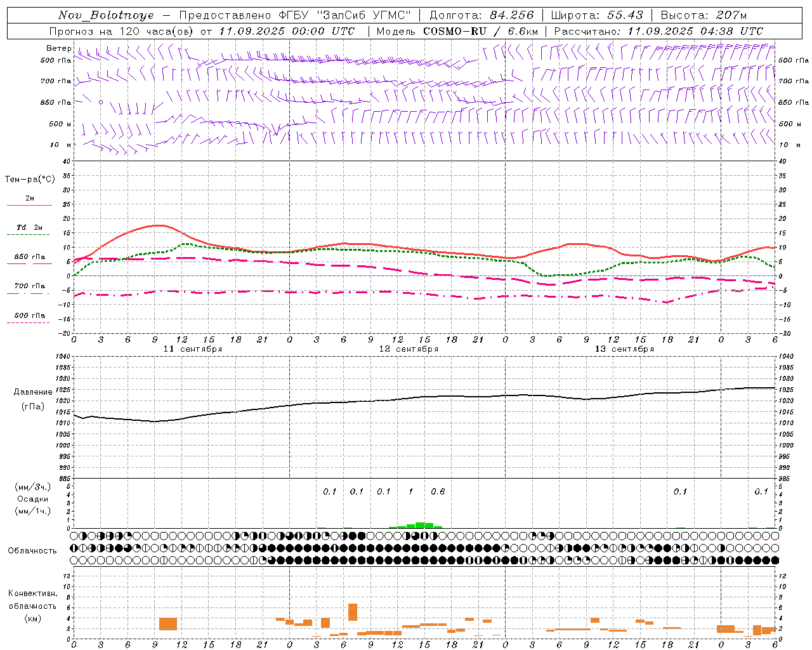Click the precipitation value 1

(x=410, y=491)
